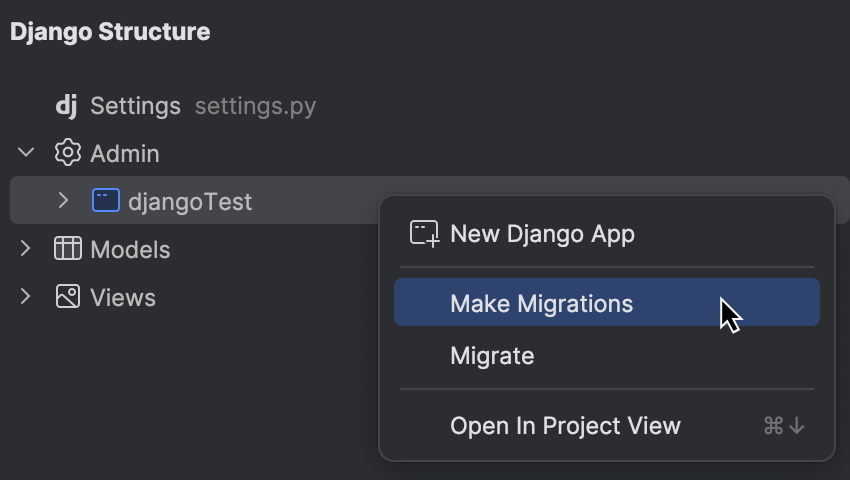Choose New Django App from context menu

click(x=607, y=234)
